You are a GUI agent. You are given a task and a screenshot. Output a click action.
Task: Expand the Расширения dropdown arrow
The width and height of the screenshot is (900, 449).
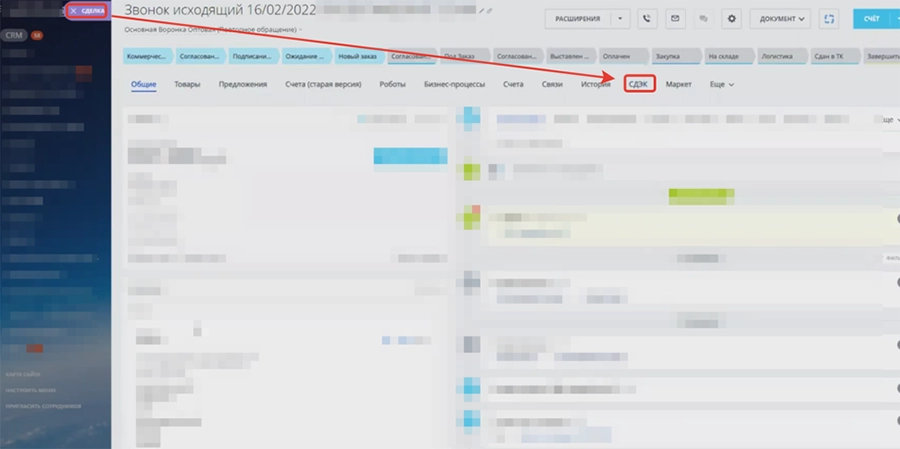[621, 19]
